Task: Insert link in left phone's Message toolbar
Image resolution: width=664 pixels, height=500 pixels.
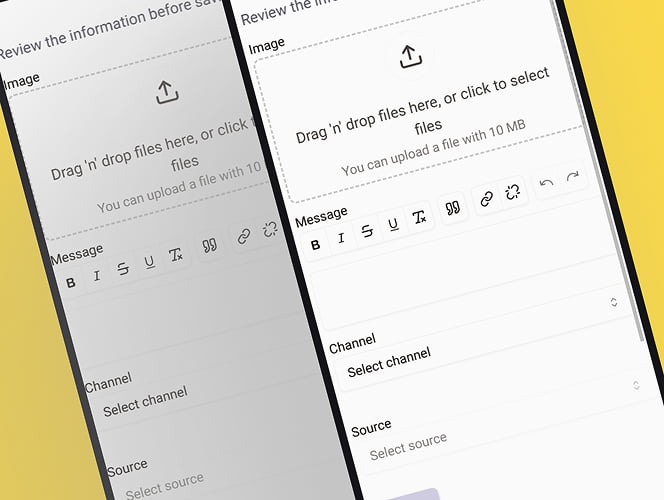Action: click(243, 236)
